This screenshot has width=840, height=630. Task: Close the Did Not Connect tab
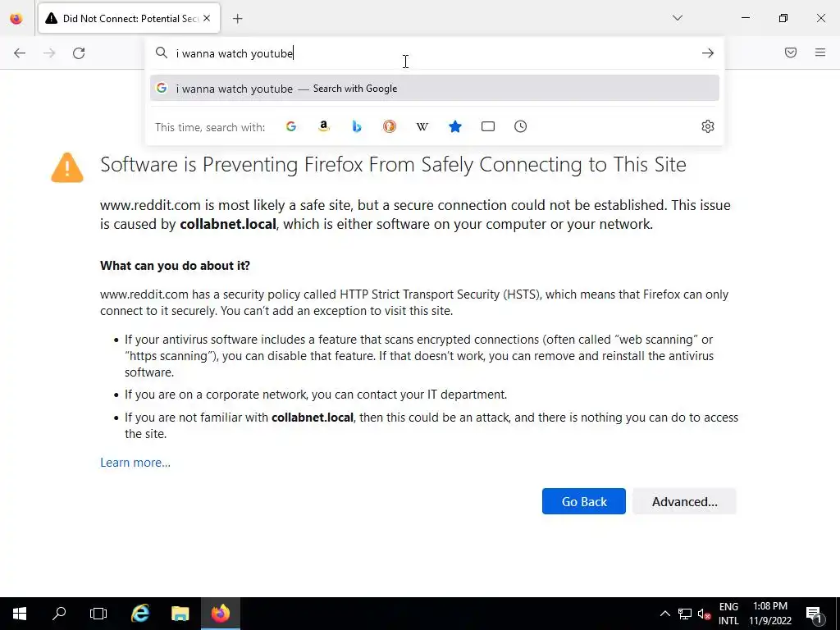[x=207, y=18]
